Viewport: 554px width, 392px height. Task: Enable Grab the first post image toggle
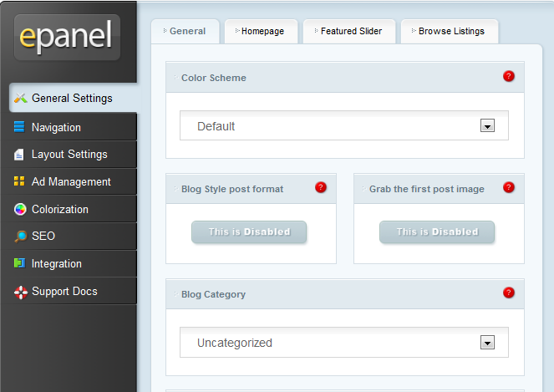[x=437, y=232]
